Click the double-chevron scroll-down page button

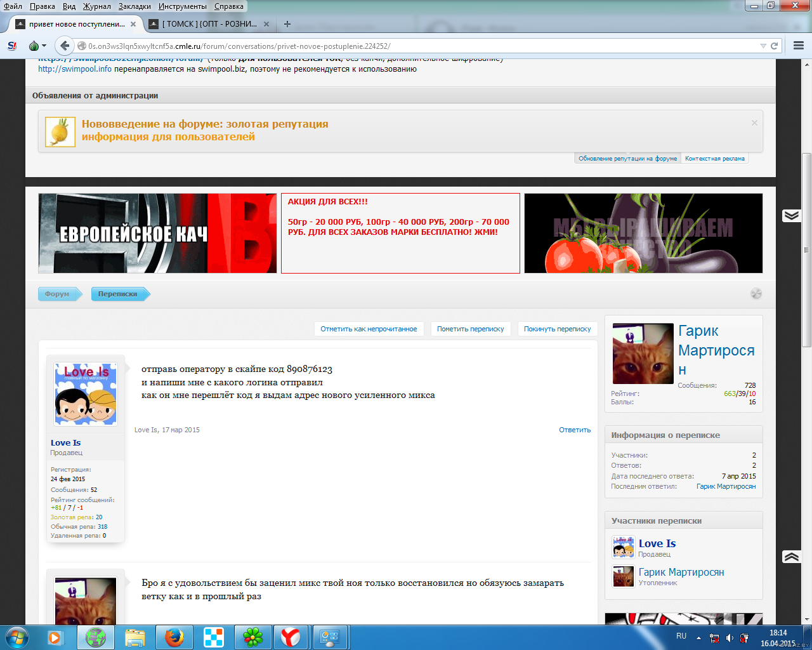coord(791,216)
